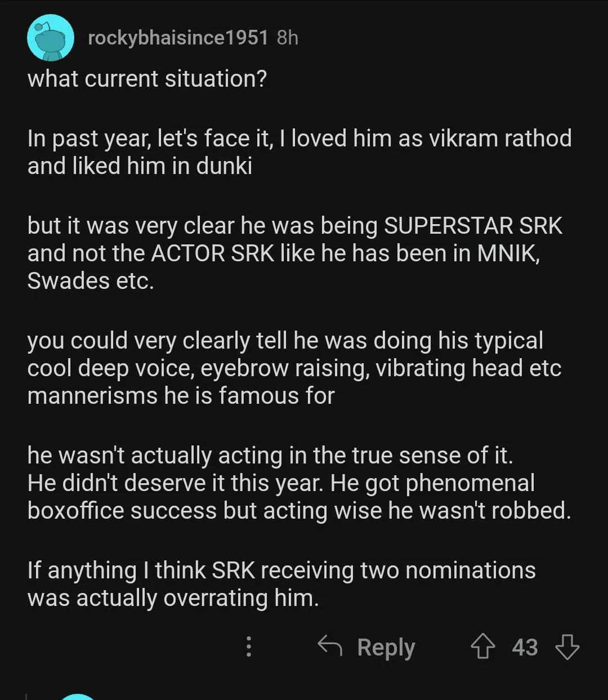This screenshot has width=608, height=700.
Task: Tap the line "Swades etc."
Action: pos(91,280)
